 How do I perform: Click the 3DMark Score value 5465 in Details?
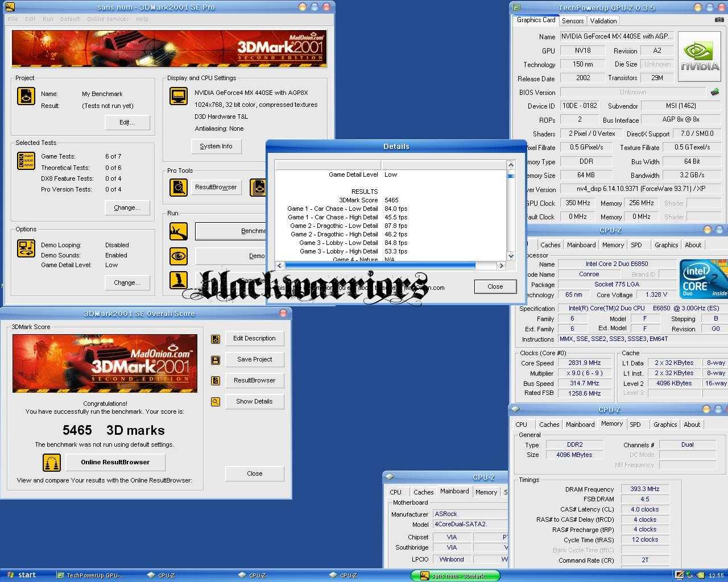391,200
